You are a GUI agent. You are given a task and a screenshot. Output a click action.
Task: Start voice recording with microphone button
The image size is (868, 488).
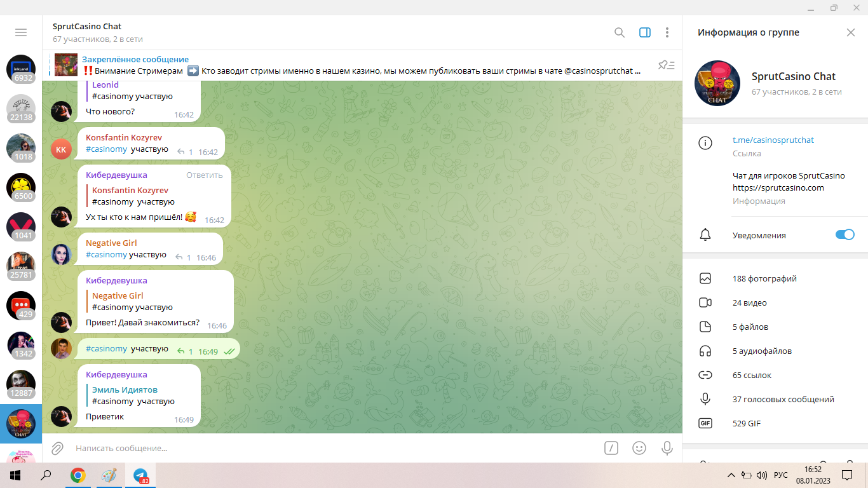click(x=667, y=448)
